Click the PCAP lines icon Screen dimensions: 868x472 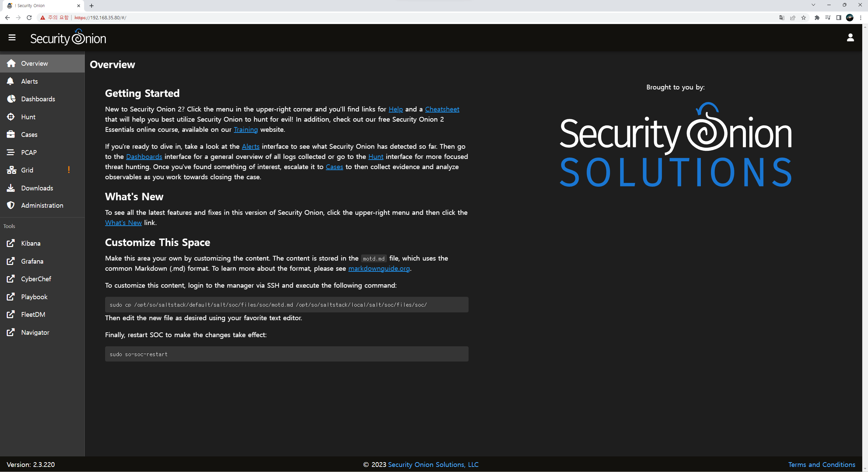click(x=11, y=152)
